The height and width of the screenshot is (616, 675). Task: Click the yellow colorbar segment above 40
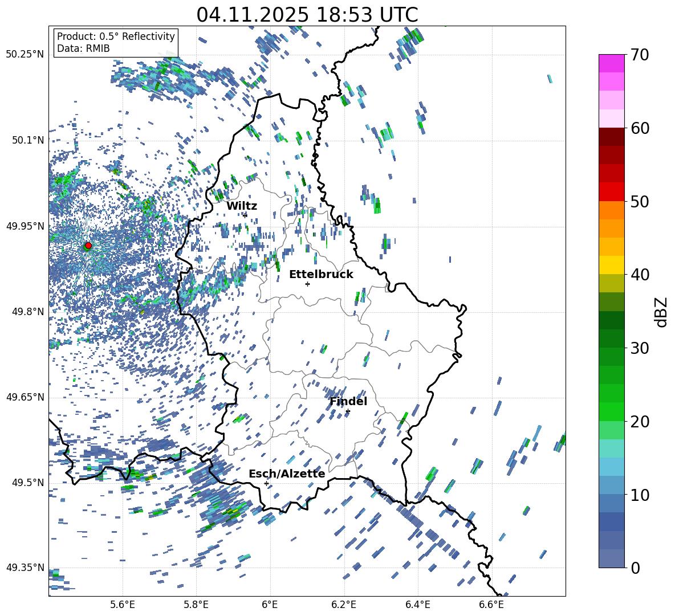pos(611,265)
